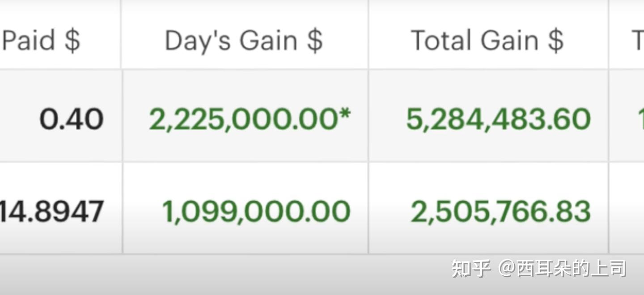Sort by the Day's Gain $ column header

(244, 40)
